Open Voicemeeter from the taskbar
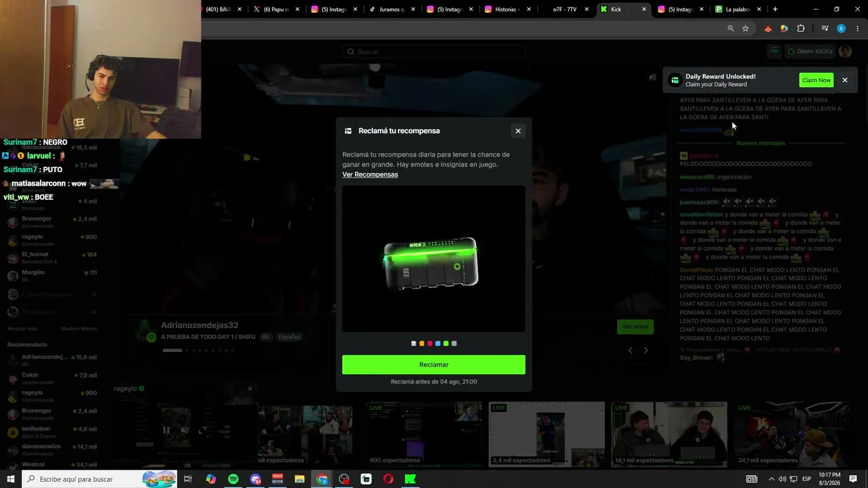The width and height of the screenshot is (868, 488). (x=277, y=479)
